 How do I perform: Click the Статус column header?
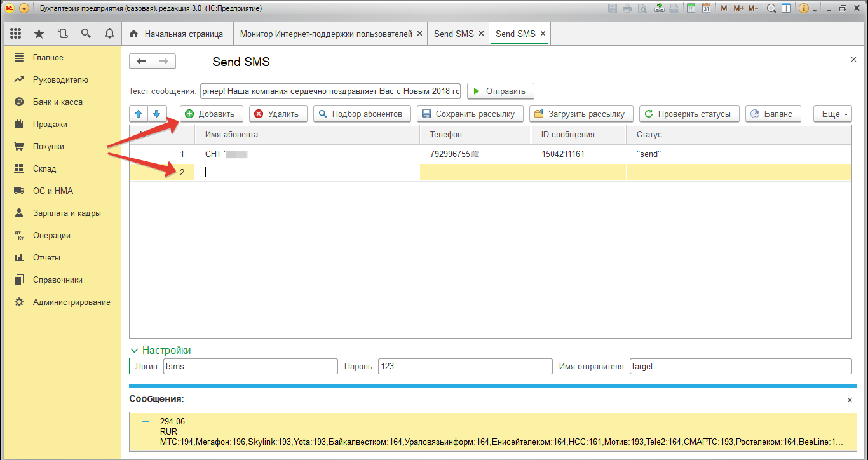tap(739, 135)
